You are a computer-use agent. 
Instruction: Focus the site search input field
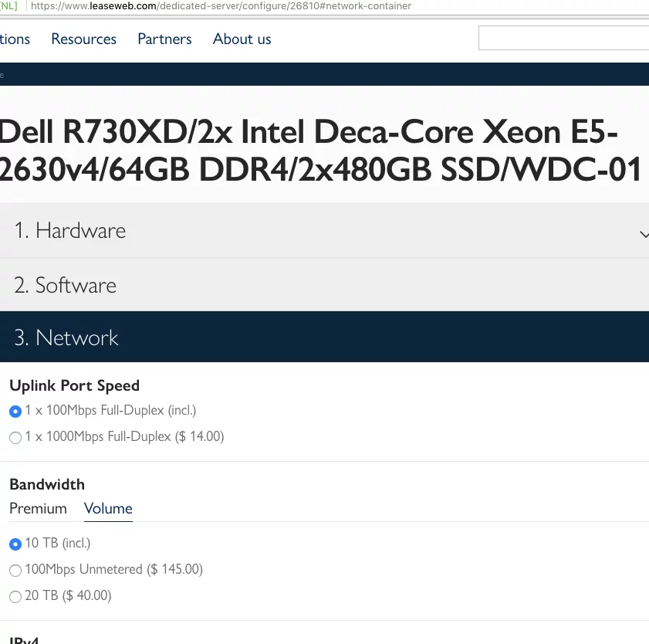563,38
